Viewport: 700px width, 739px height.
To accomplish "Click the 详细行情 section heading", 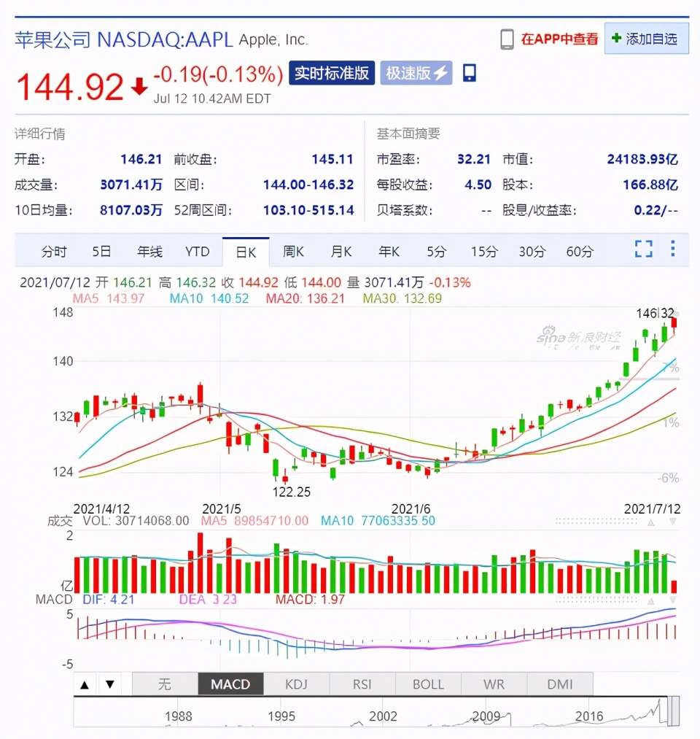I will [x=40, y=134].
